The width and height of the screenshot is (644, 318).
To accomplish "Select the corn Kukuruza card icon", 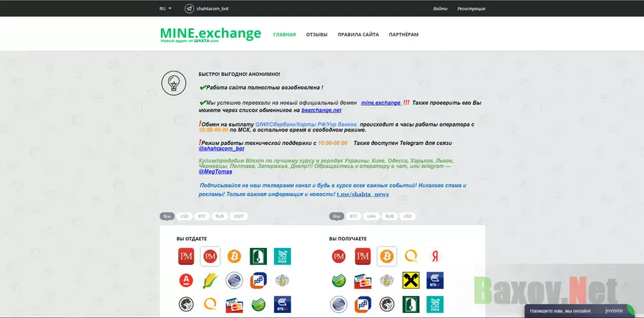I will [210, 281].
